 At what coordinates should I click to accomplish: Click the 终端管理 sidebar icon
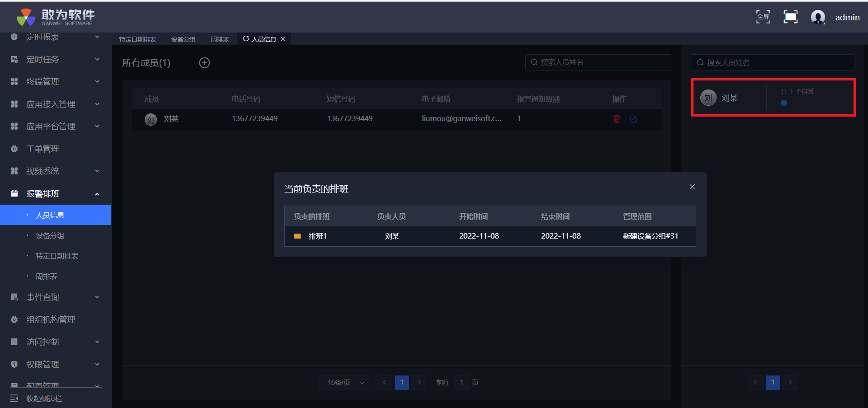click(x=14, y=81)
